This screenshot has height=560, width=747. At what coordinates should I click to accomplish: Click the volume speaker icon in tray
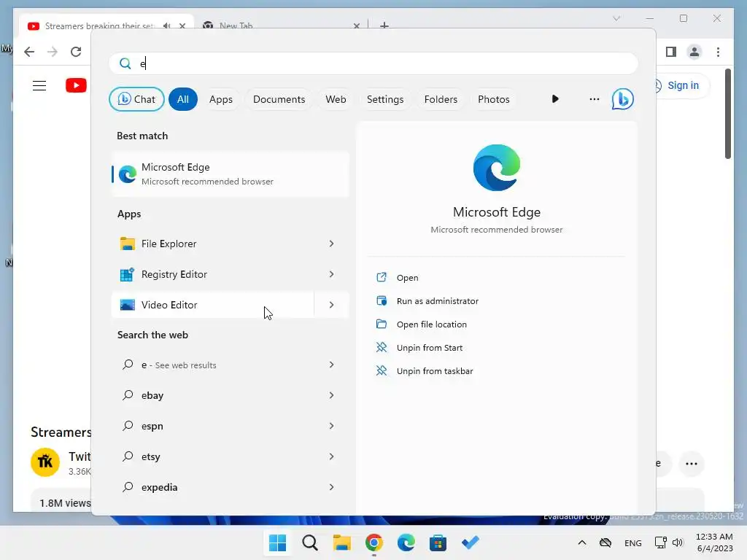(x=678, y=542)
